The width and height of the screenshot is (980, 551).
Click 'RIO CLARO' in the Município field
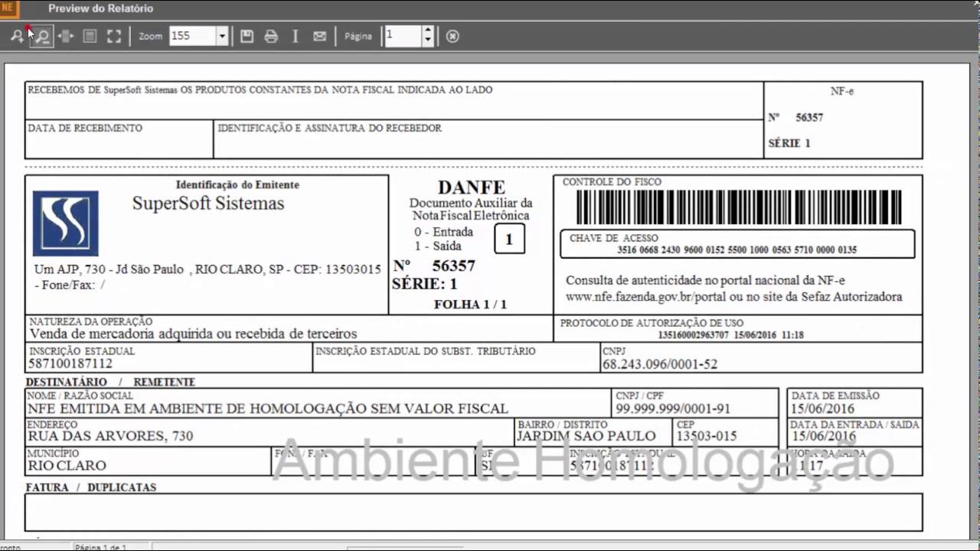(67, 465)
